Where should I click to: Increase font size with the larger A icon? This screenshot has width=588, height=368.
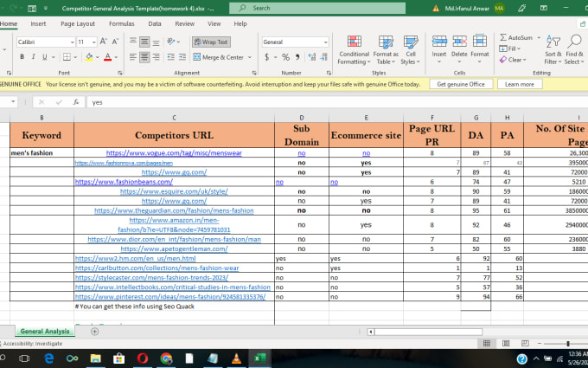point(103,42)
